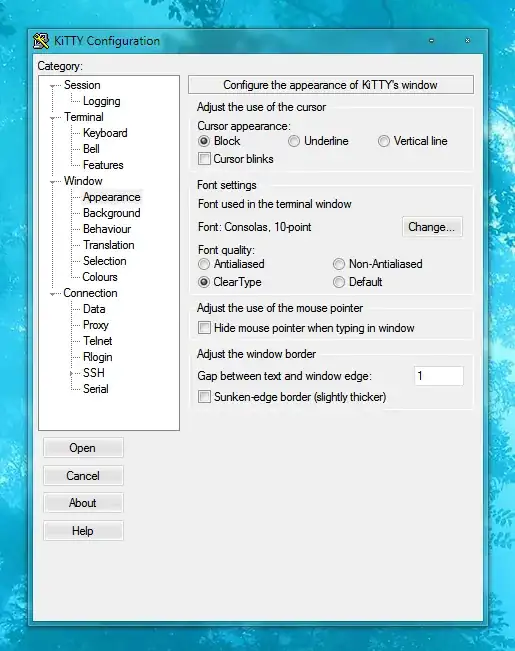
Task: Open the Proxy category
Action: [x=96, y=325]
